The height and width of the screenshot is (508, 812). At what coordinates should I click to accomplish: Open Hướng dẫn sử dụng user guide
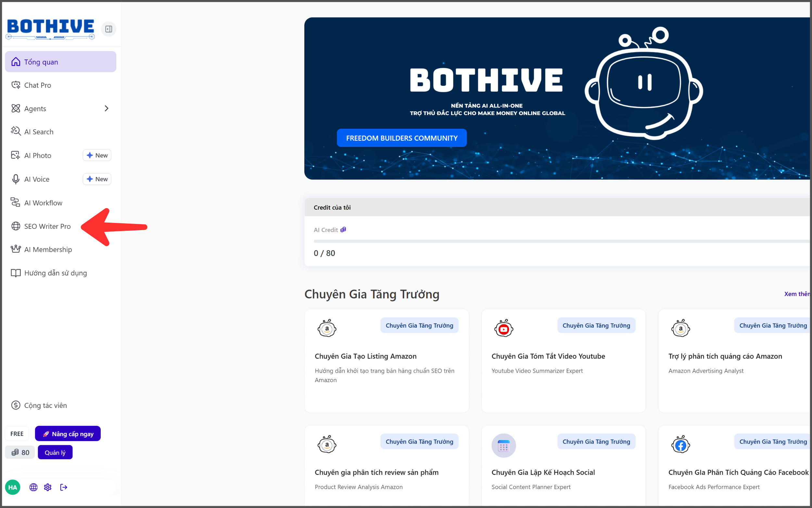pyautogui.click(x=60, y=273)
